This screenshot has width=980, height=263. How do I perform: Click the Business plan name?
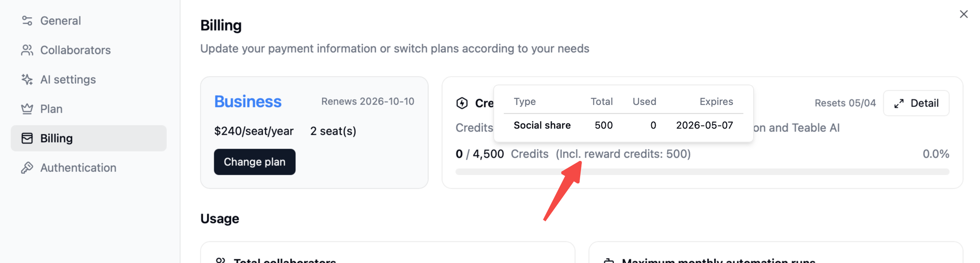[248, 102]
